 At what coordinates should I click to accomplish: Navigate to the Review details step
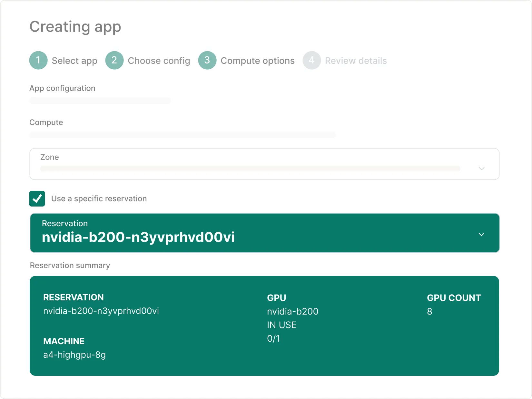pos(356,60)
